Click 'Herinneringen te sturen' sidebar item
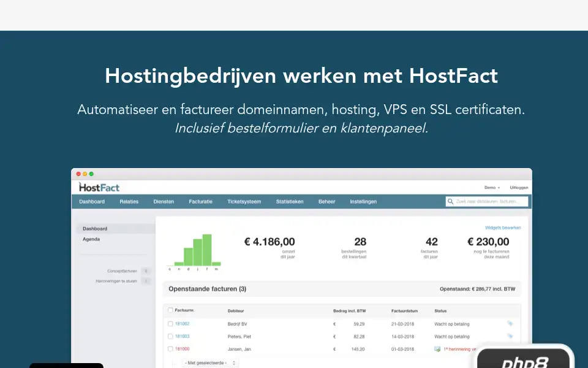Image resolution: width=588 pixels, height=368 pixels. coord(116,281)
